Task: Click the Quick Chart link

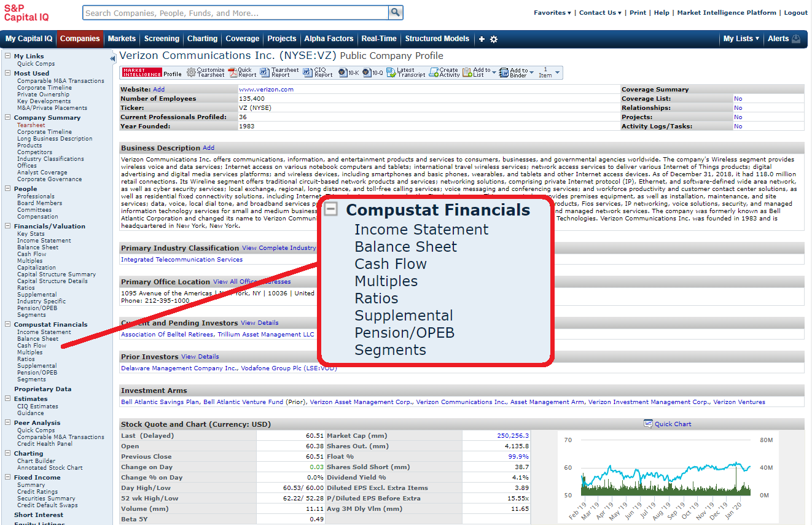Action: [672, 424]
